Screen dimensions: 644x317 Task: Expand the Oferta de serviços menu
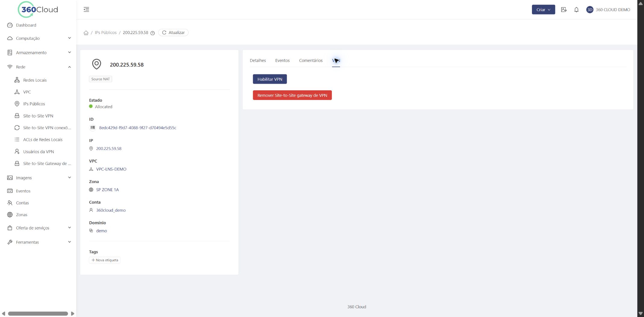click(38, 228)
